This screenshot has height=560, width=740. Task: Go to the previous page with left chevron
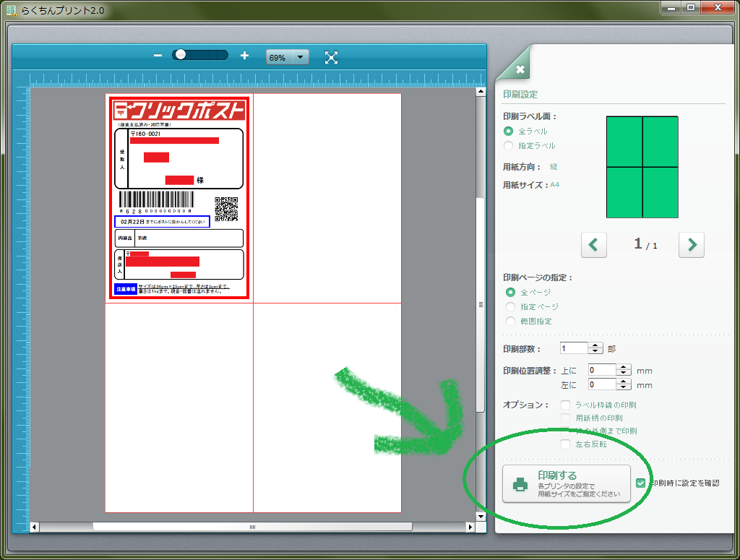point(594,244)
